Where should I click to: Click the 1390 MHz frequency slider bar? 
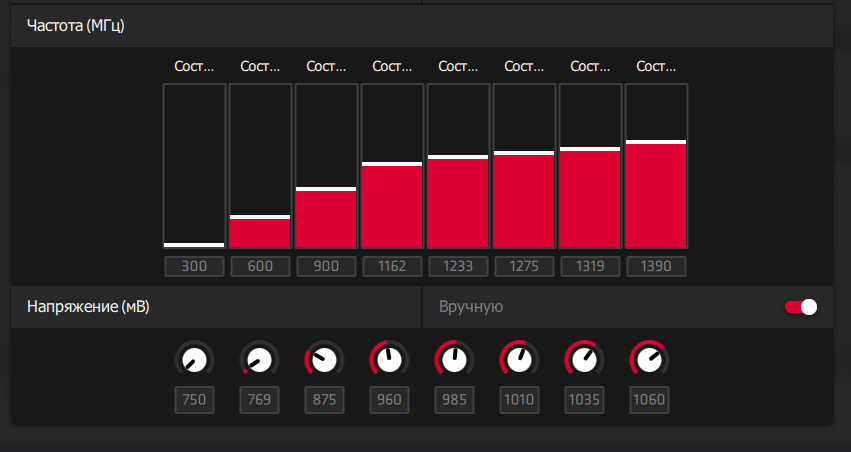(x=656, y=165)
